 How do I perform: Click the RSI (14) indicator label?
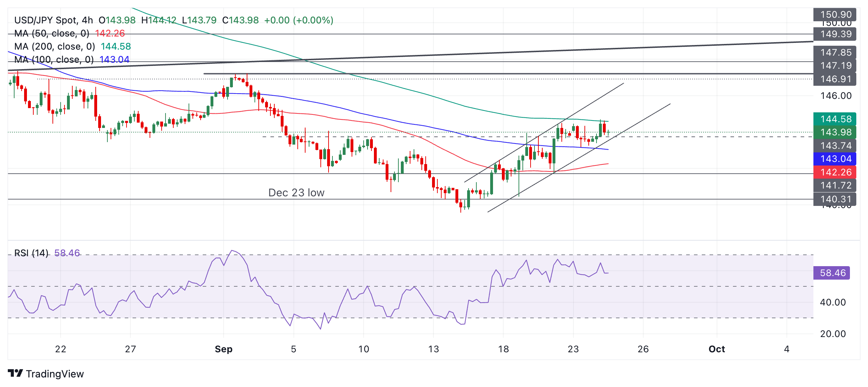point(31,253)
